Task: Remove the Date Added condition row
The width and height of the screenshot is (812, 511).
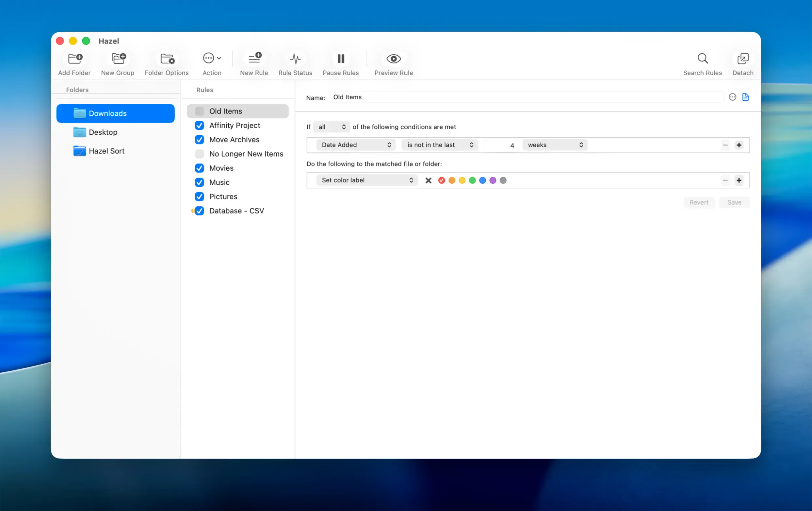Action: 725,145
